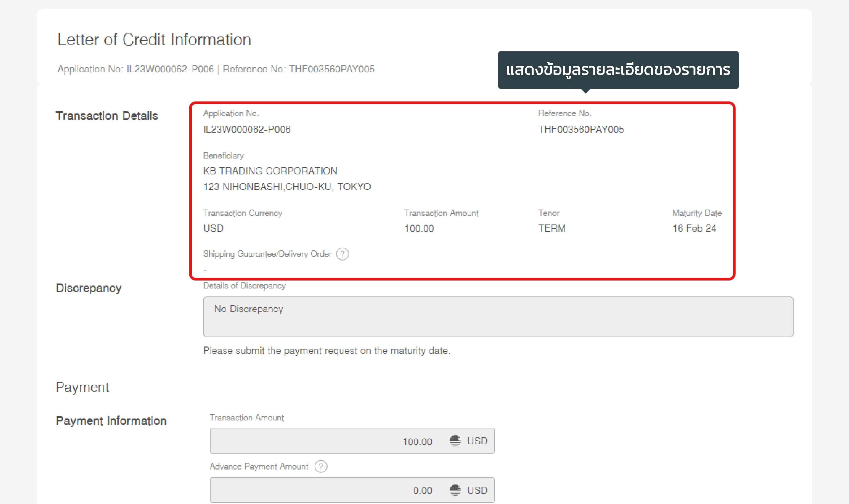
Task: Click USD currency flag in Advance Payment field
Action: point(455,490)
